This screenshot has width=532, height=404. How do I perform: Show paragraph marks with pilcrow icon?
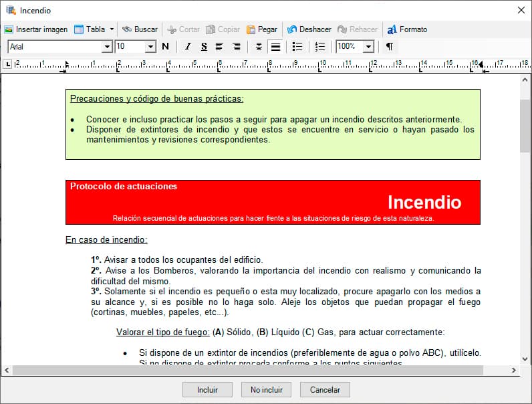[390, 47]
